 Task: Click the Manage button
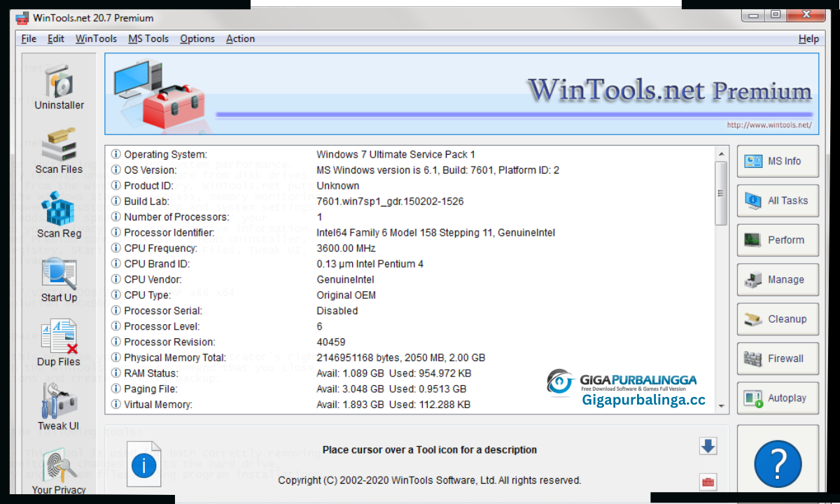coord(778,279)
